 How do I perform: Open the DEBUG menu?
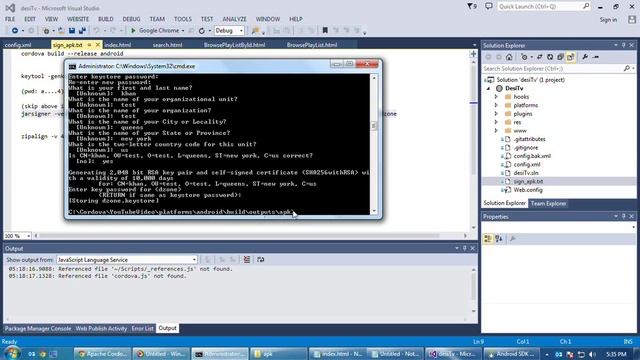[x=131, y=19]
